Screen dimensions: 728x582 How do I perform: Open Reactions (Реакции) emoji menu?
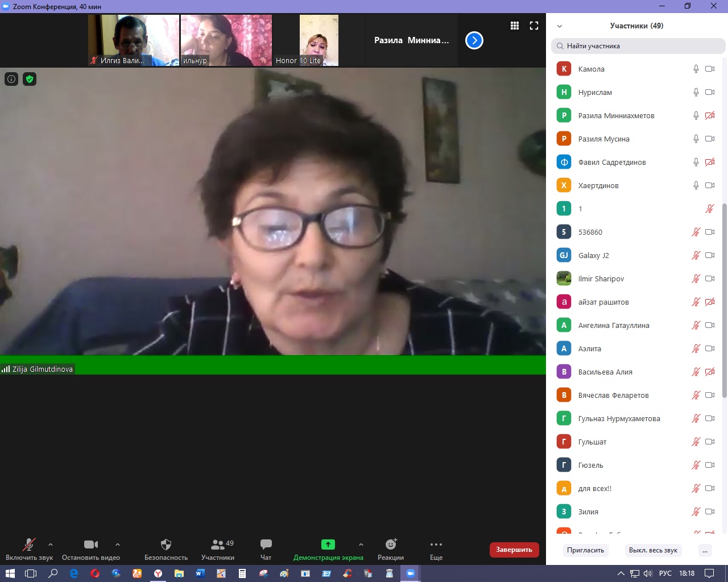tap(391, 545)
